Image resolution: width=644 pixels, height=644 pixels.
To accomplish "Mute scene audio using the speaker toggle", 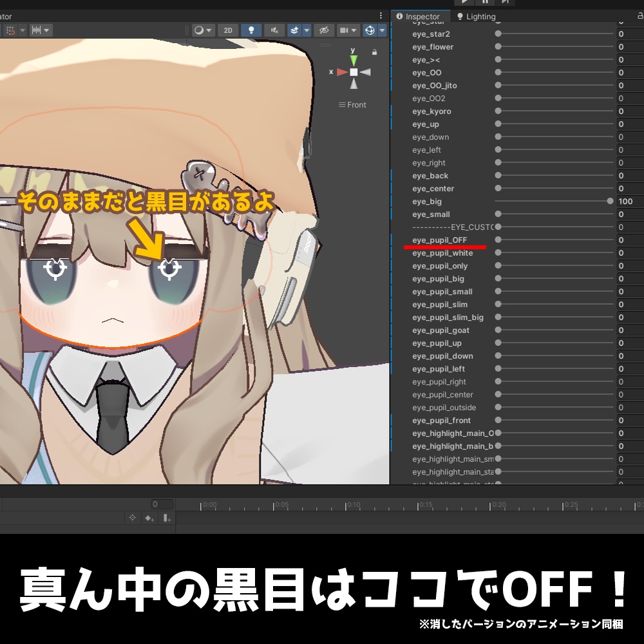I will [274, 30].
